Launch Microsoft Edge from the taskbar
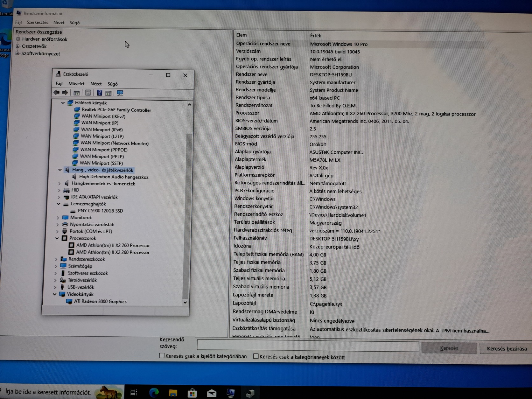This screenshot has width=532, height=399. click(x=154, y=393)
